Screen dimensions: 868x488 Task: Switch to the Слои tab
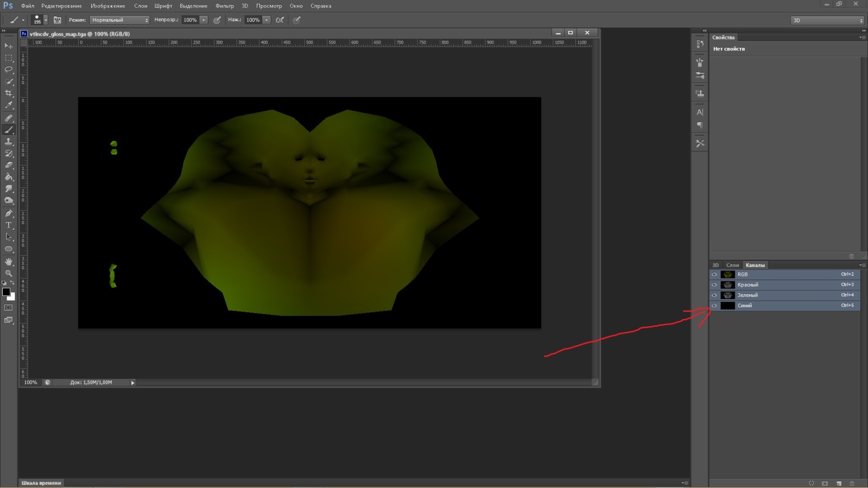coord(732,265)
